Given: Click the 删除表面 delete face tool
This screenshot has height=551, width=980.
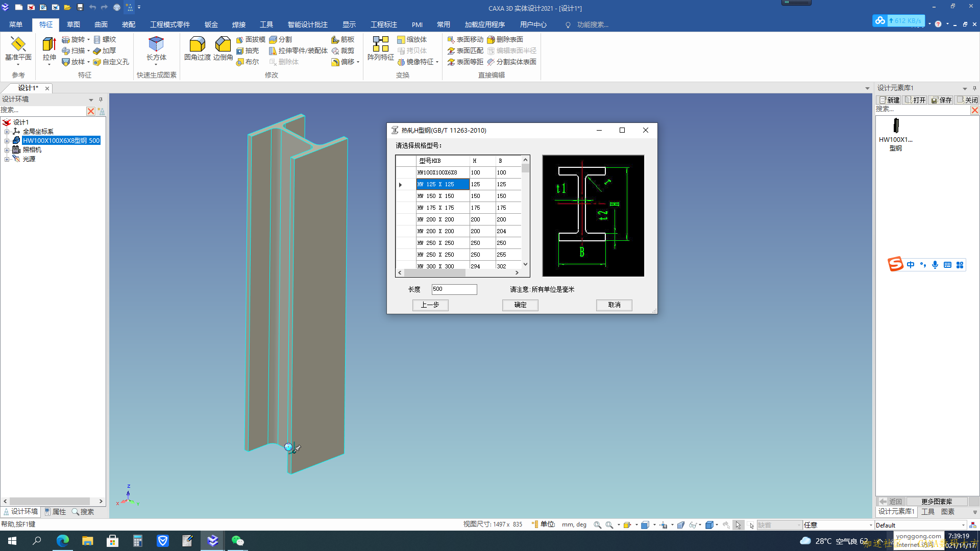Looking at the screenshot, I should (x=505, y=39).
